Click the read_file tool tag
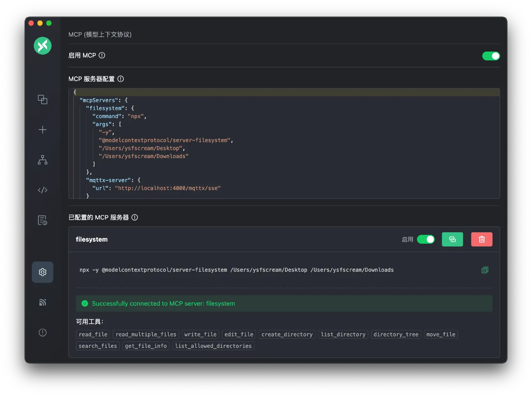 click(93, 334)
